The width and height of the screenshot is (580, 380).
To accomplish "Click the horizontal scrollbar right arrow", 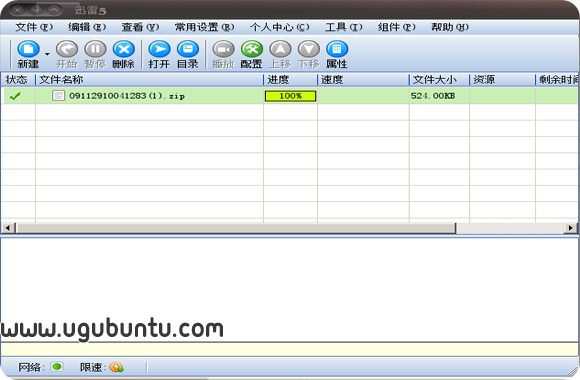I will 571,228.
